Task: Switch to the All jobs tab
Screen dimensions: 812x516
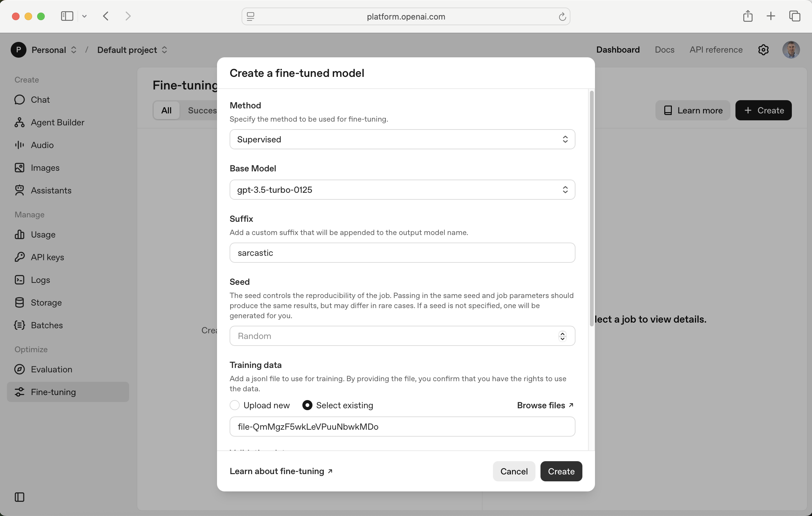Action: tap(166, 110)
